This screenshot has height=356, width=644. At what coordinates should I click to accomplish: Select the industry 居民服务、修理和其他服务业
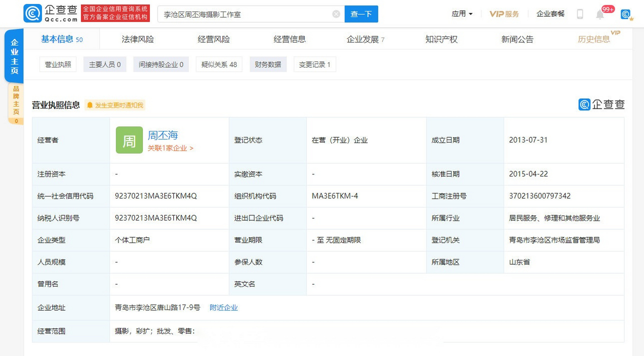click(x=554, y=218)
